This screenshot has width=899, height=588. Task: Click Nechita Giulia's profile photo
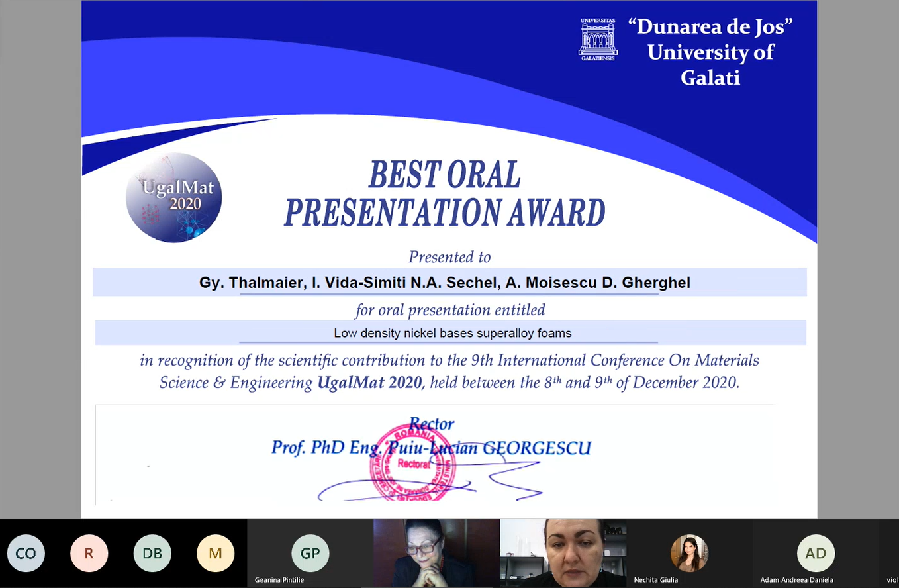pos(689,553)
